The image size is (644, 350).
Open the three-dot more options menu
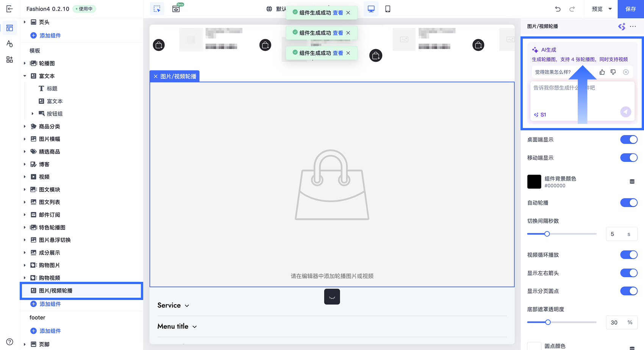633,26
